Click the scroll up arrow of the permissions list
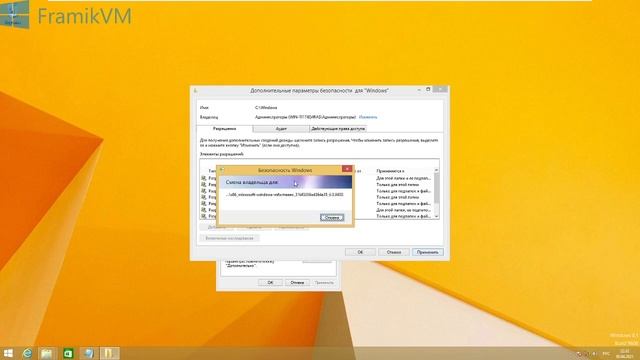The width and height of the screenshot is (640, 360). click(436, 170)
